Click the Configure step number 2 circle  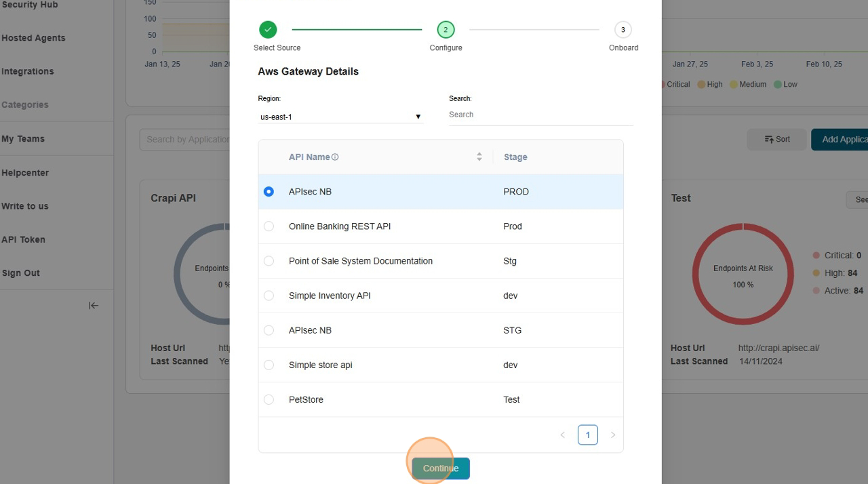[x=446, y=30]
